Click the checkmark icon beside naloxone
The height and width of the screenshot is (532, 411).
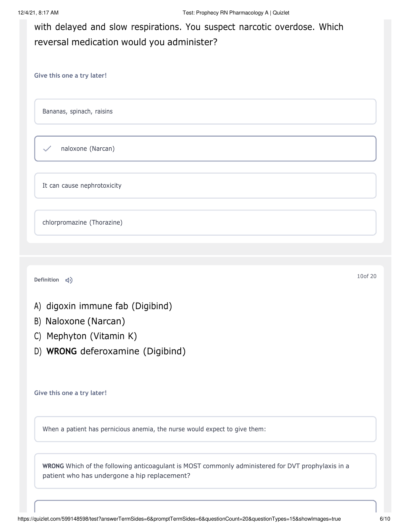pos(47,149)
